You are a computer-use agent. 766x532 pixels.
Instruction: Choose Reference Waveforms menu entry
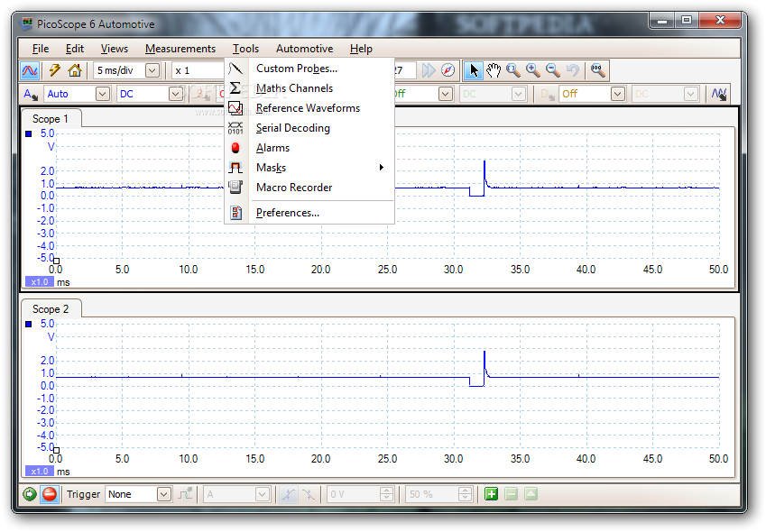tap(309, 108)
